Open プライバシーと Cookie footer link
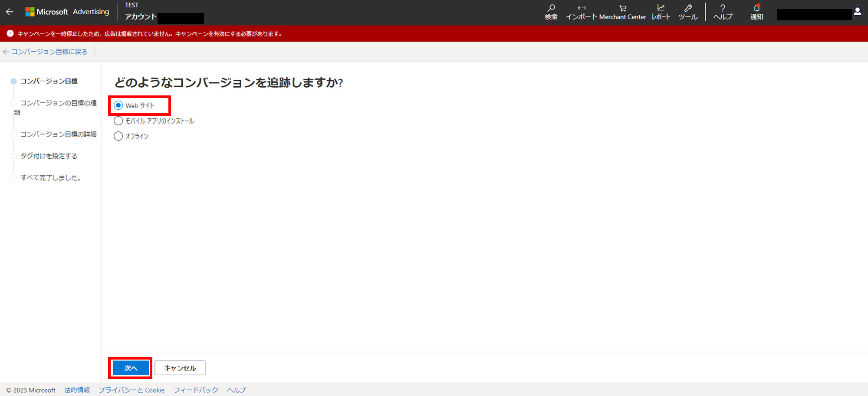This screenshot has width=868, height=396. [x=132, y=390]
